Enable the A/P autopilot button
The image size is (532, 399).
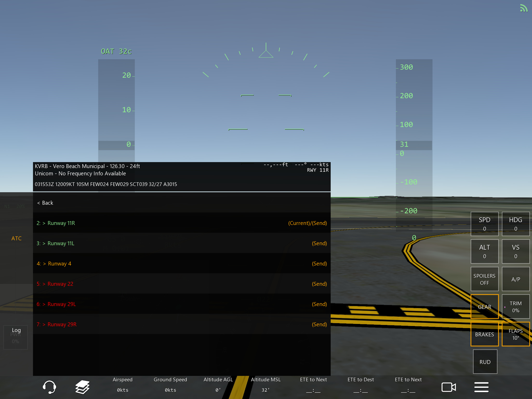click(516, 279)
